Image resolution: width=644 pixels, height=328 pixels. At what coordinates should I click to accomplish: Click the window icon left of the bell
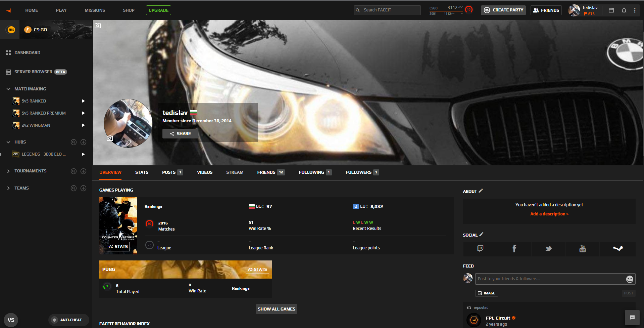click(x=611, y=10)
